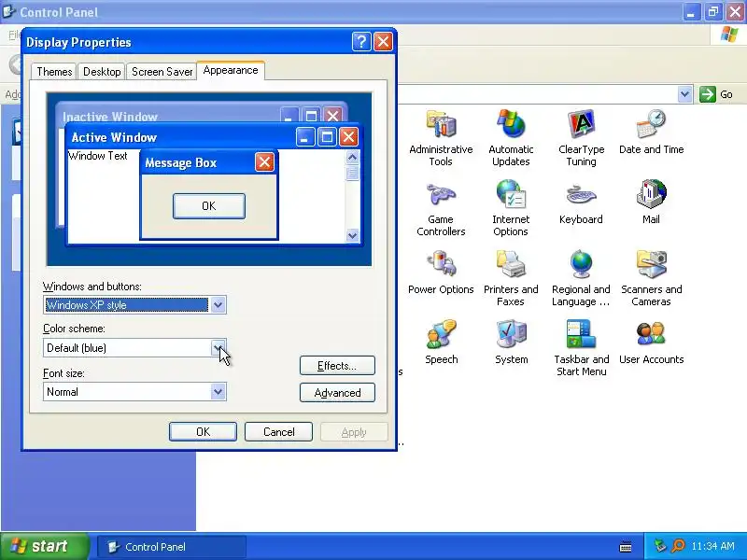Click the Advanced button

click(337, 393)
